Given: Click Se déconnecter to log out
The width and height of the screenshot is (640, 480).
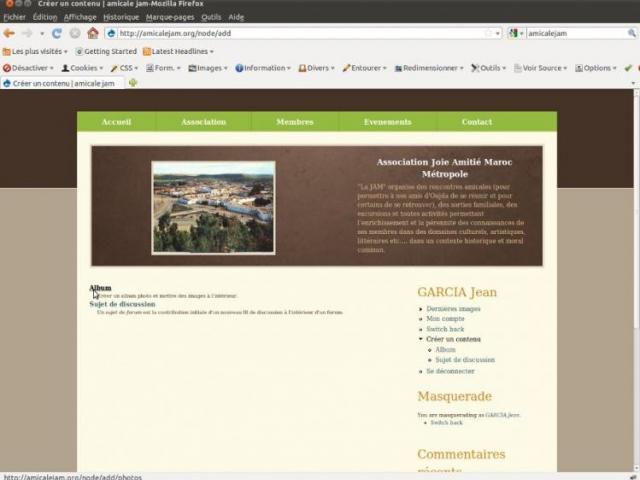Looking at the screenshot, I should [x=450, y=371].
